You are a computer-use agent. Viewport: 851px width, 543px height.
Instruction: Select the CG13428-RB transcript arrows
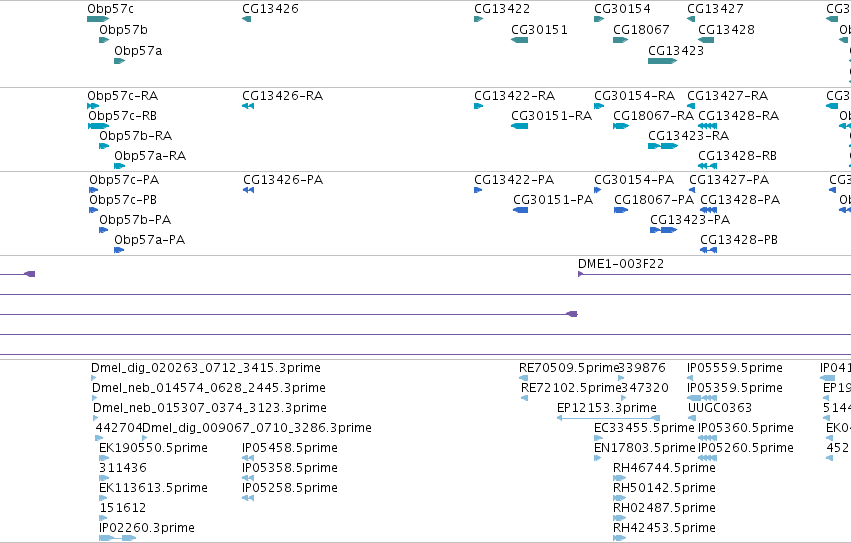[x=707, y=166]
